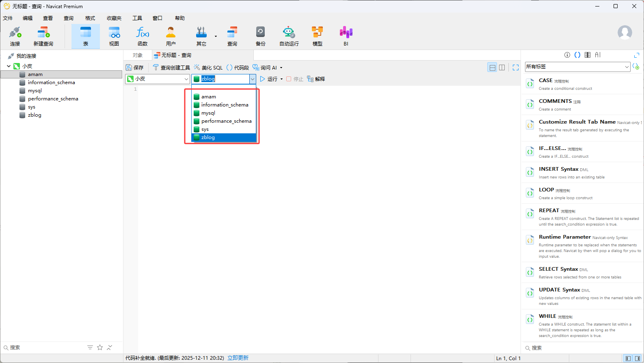
Task: Click the 连接 connection toolbar icon
Action: (x=15, y=36)
